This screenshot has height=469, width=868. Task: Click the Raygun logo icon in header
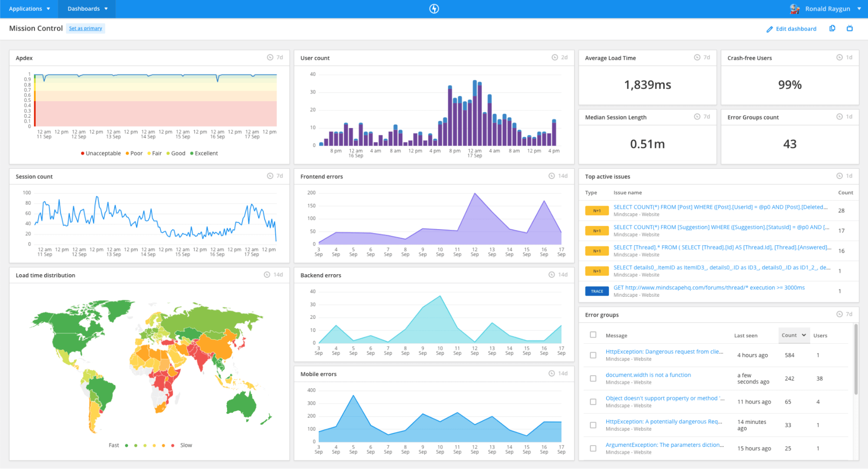click(x=434, y=9)
